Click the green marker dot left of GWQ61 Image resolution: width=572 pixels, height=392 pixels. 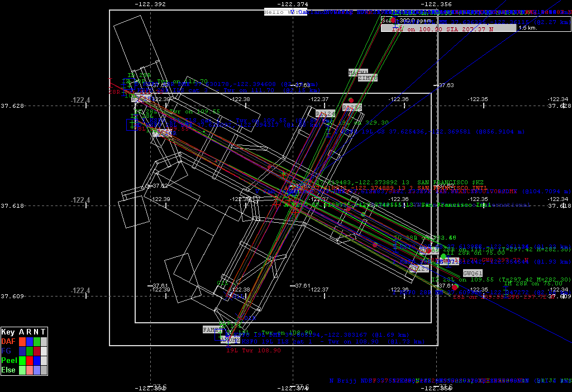(444, 256)
